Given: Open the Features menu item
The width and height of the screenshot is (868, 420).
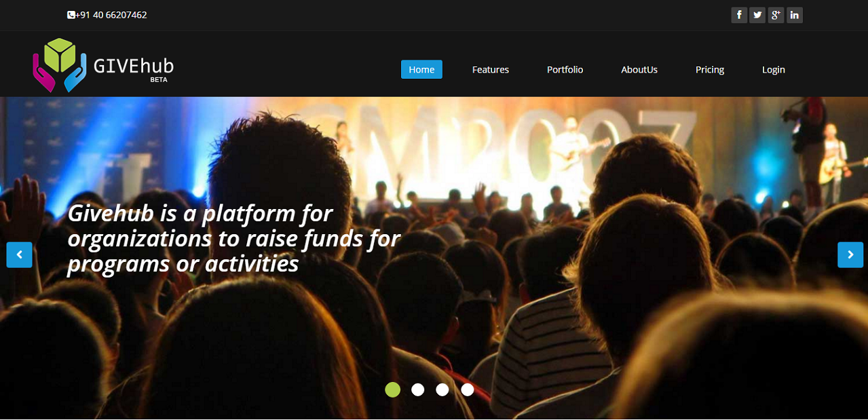Looking at the screenshot, I should point(491,69).
